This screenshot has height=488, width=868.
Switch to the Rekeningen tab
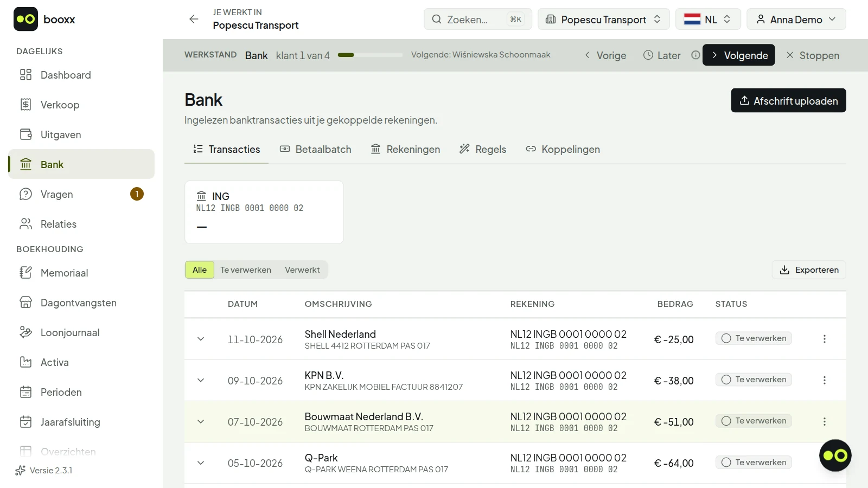point(405,149)
